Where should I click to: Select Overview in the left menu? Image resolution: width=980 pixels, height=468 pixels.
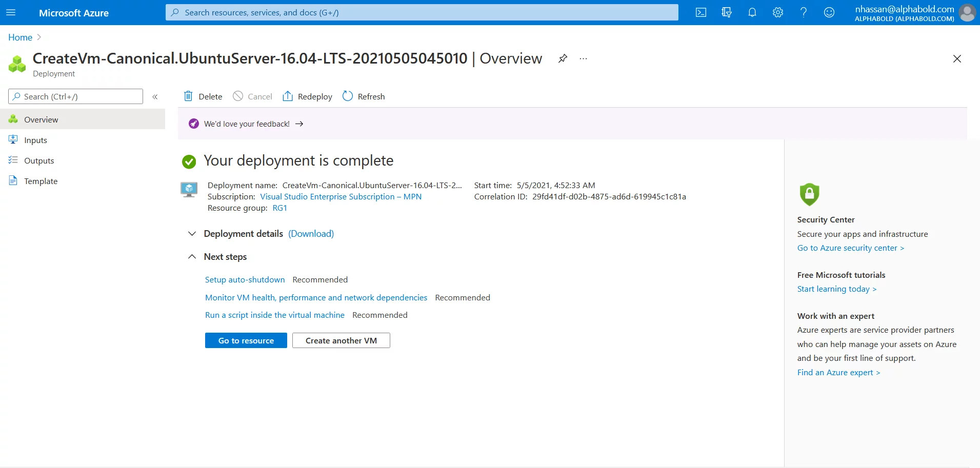pos(83,119)
